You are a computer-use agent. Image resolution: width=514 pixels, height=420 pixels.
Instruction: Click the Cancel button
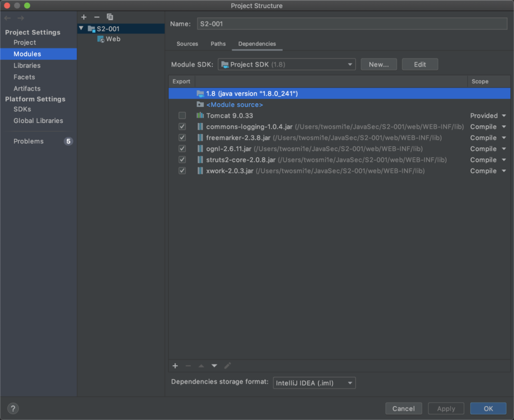pyautogui.click(x=404, y=409)
